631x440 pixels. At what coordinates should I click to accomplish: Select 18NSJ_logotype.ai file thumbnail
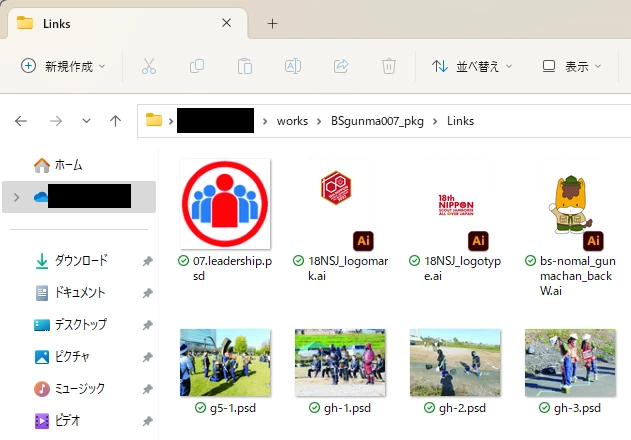[455, 204]
